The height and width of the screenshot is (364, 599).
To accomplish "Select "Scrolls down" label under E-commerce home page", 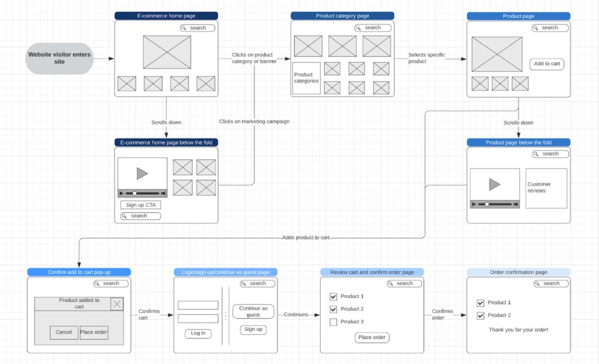I will (166, 123).
